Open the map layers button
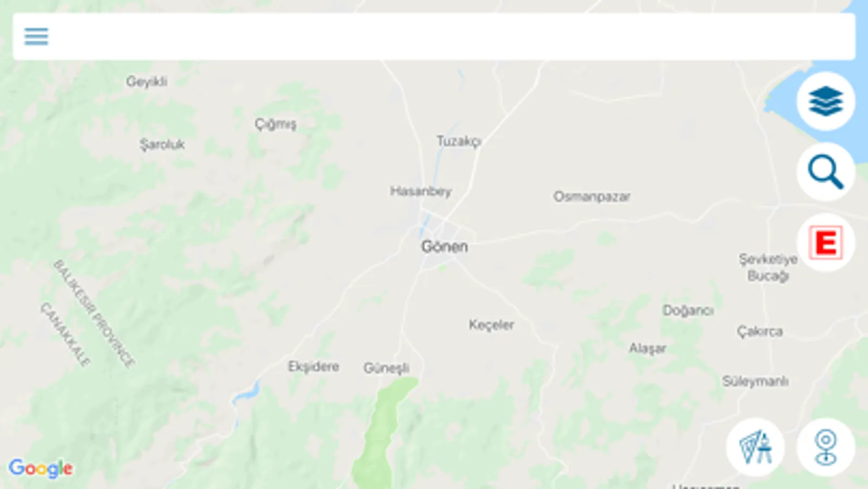Image resolution: width=868 pixels, height=489 pixels. 826,101
